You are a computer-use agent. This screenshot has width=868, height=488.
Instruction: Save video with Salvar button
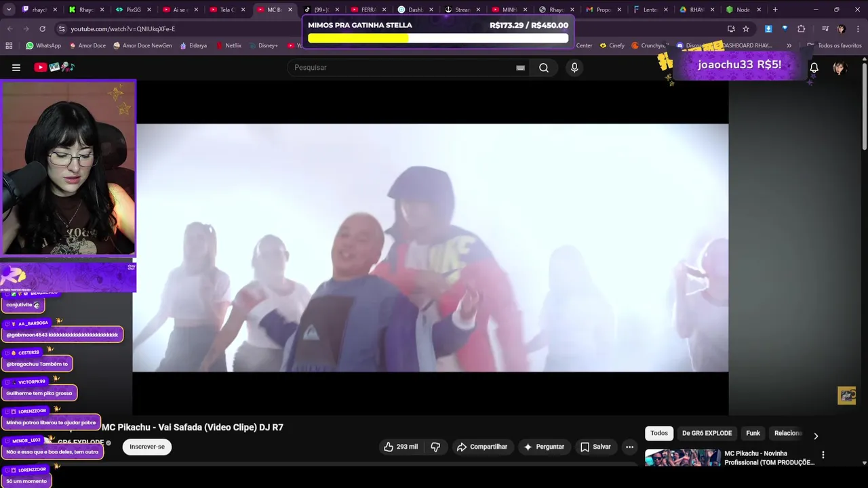coord(595,447)
